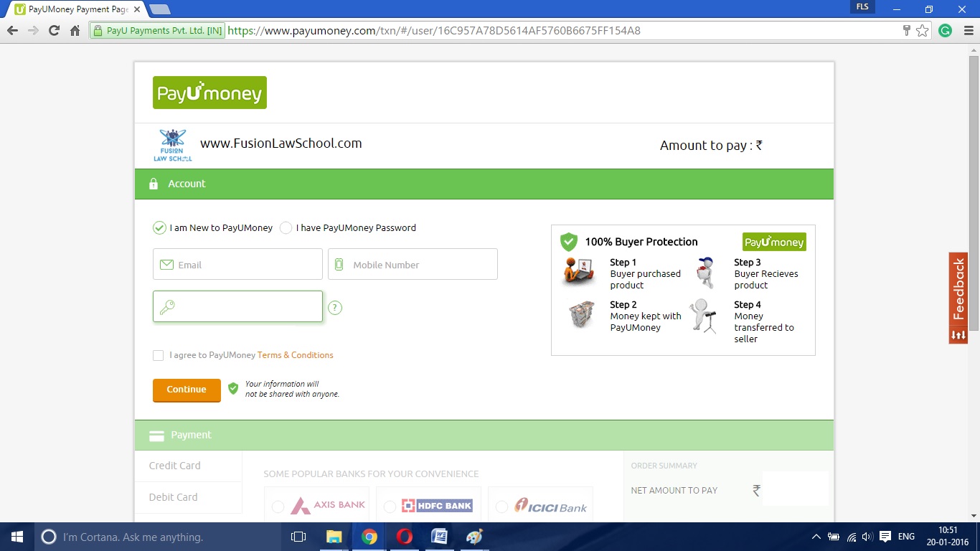Click the PayUmoney badge in Buyer Protection box

click(x=774, y=242)
